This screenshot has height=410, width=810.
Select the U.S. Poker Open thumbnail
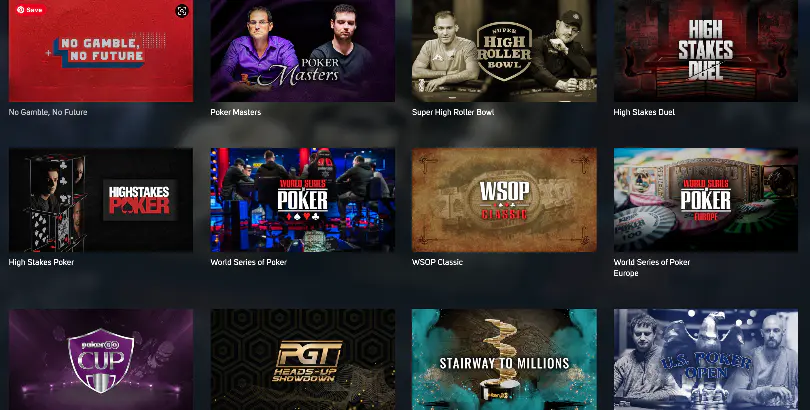coord(706,359)
